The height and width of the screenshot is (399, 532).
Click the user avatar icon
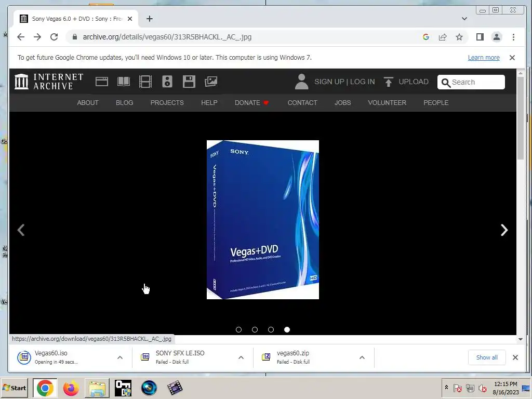click(301, 82)
